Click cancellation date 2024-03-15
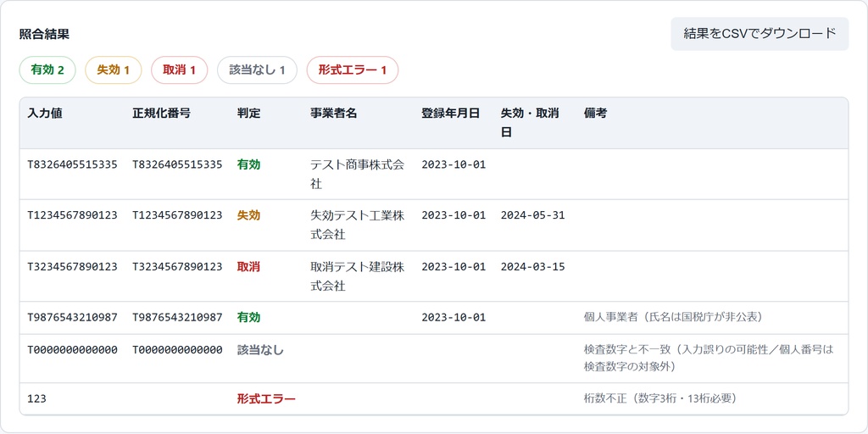868x434 pixels. [x=532, y=267]
